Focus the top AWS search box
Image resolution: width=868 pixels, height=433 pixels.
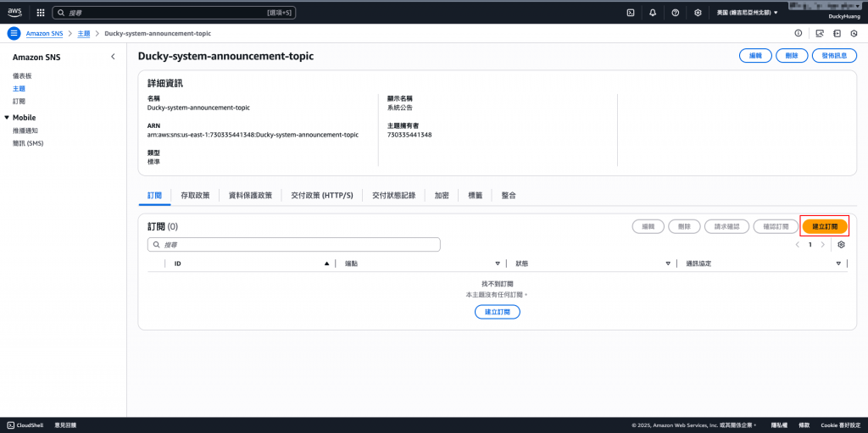[174, 12]
